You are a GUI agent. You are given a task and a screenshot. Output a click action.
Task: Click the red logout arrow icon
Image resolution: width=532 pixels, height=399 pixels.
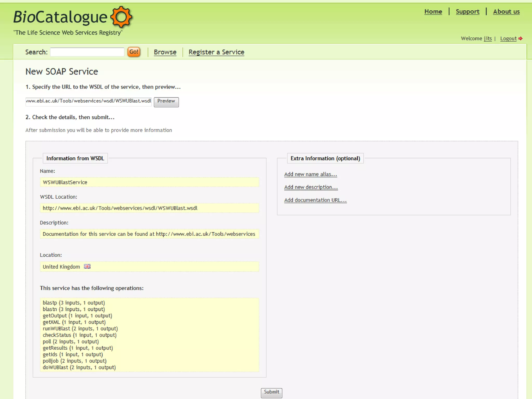(x=520, y=38)
